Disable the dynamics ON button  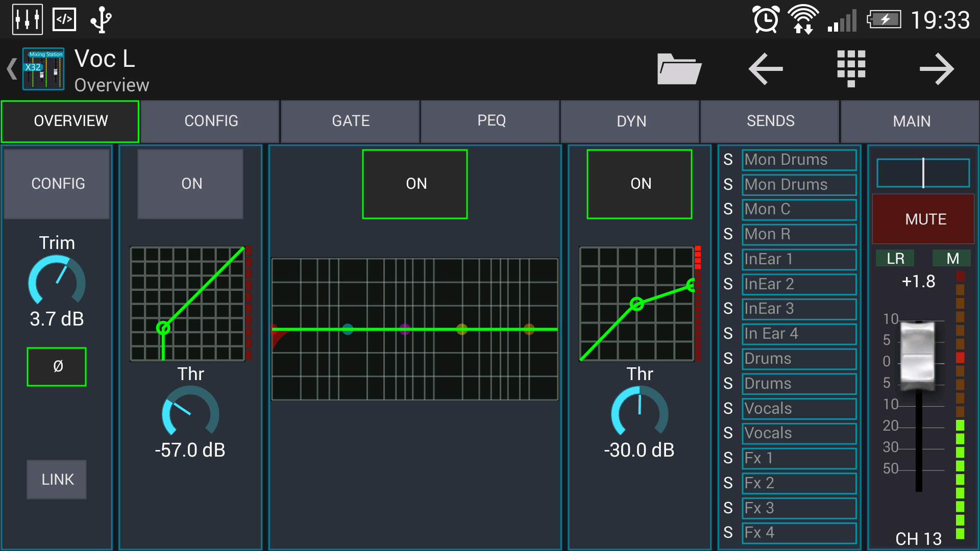pos(640,184)
